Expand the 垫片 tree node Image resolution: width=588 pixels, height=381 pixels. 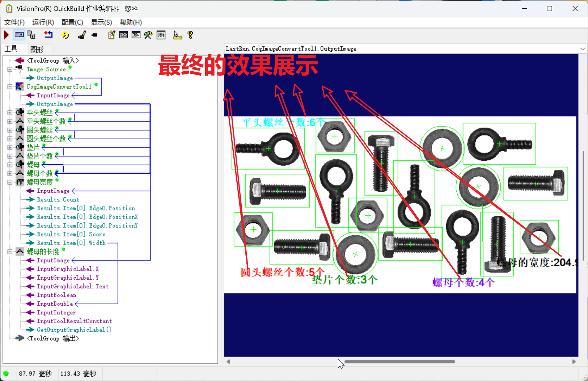click(x=10, y=147)
